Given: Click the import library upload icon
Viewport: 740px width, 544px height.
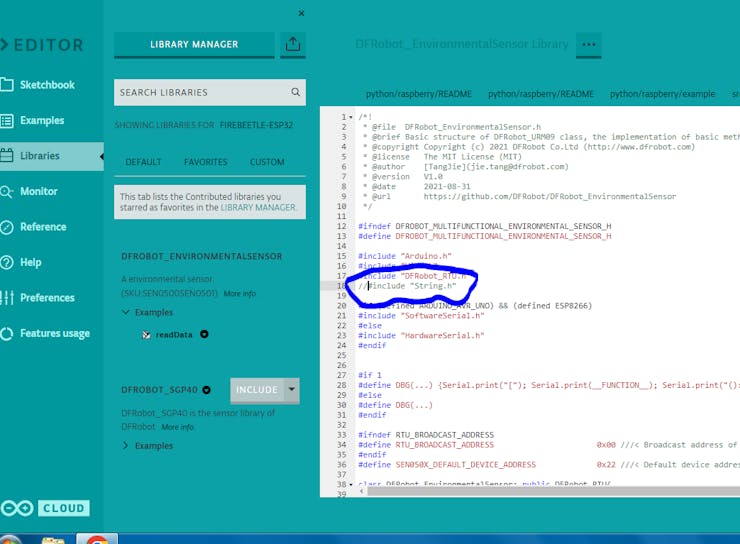Looking at the screenshot, I should coord(293,44).
